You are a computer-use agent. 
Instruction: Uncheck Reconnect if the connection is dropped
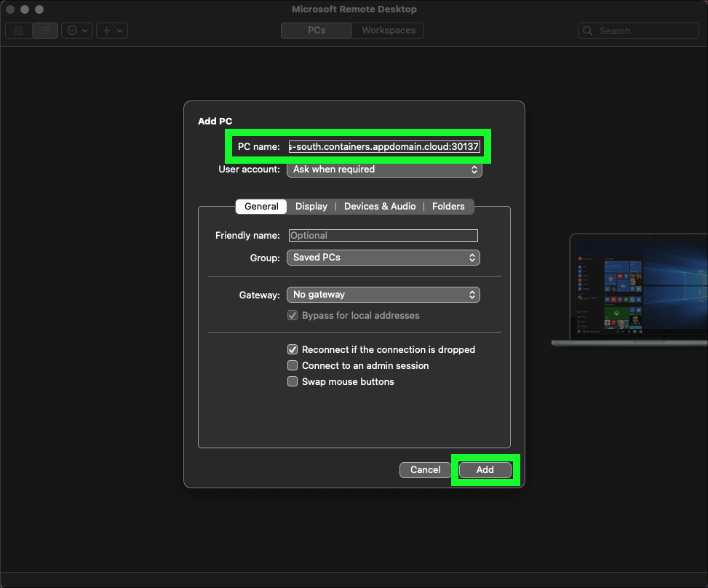[293, 349]
